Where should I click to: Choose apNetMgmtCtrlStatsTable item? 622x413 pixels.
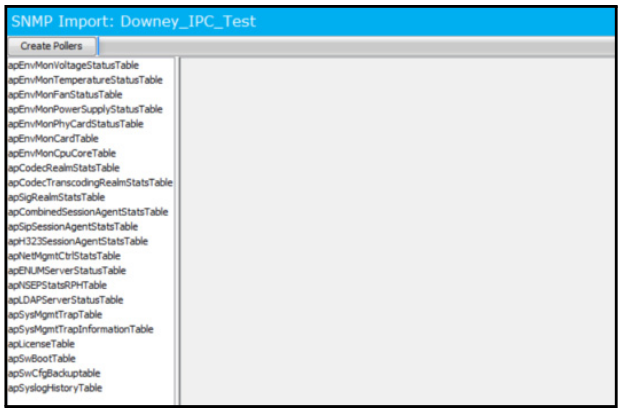[x=64, y=256]
